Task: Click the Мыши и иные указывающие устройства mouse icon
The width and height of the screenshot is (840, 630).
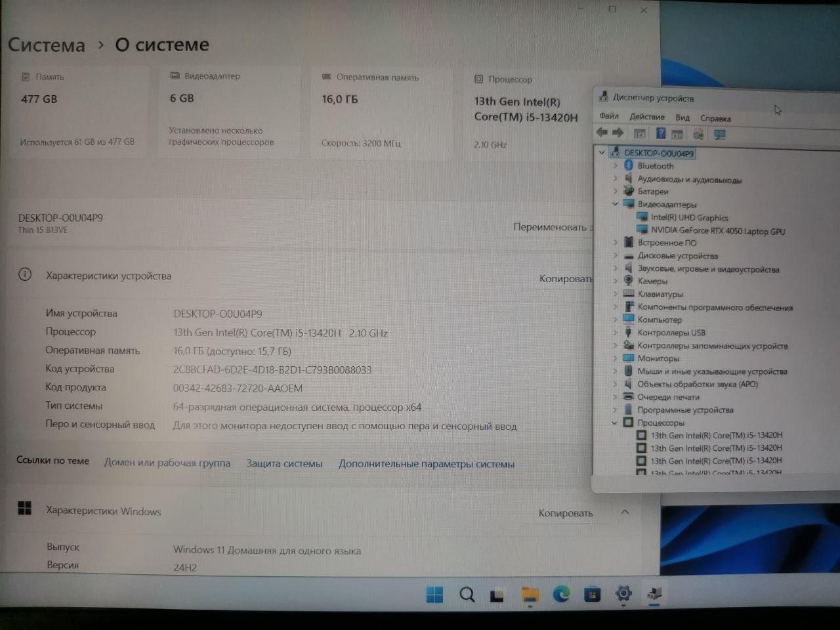Action: click(x=629, y=371)
